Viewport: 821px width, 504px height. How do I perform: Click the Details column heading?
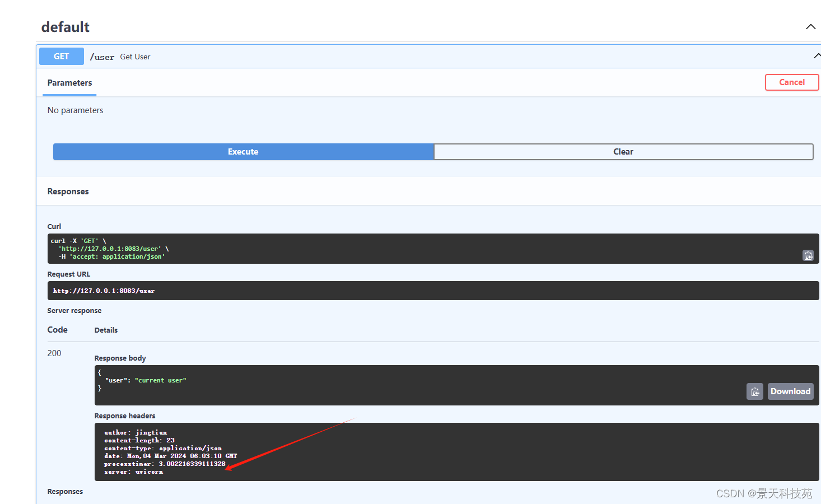click(106, 330)
